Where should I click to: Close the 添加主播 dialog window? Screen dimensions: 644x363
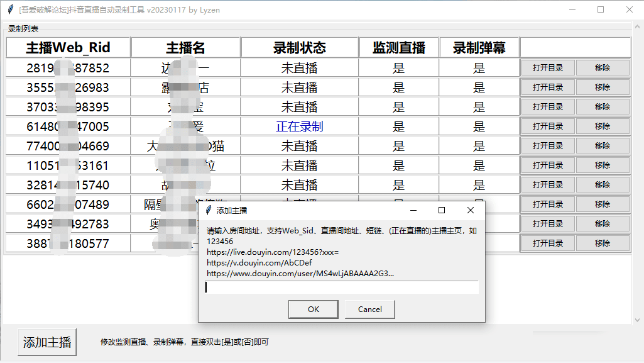tap(470, 210)
